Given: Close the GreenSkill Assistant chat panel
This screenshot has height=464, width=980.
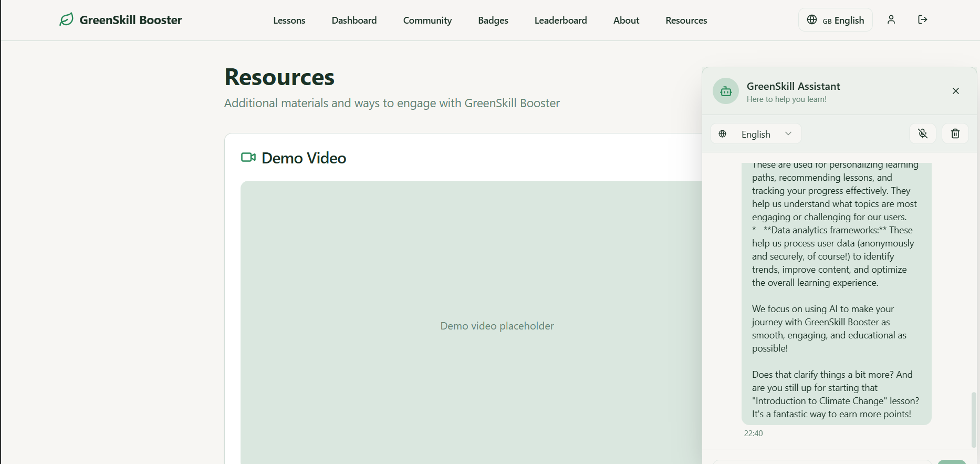Looking at the screenshot, I should coord(956,91).
